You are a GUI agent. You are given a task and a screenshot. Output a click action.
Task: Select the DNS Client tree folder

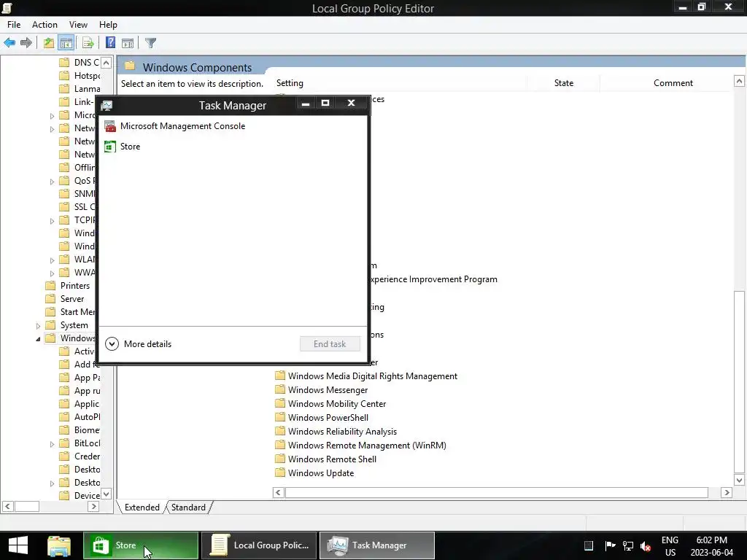[x=86, y=63]
